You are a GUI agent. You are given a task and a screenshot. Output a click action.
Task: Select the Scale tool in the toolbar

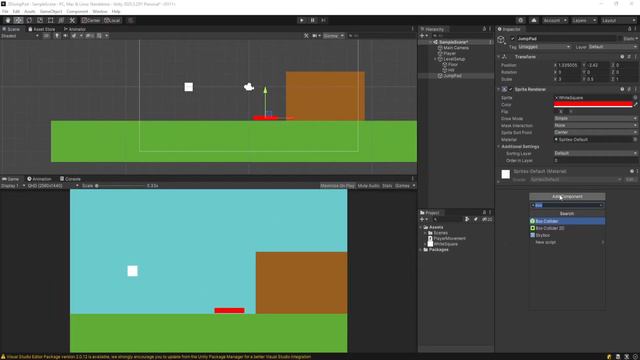[x=40, y=20]
